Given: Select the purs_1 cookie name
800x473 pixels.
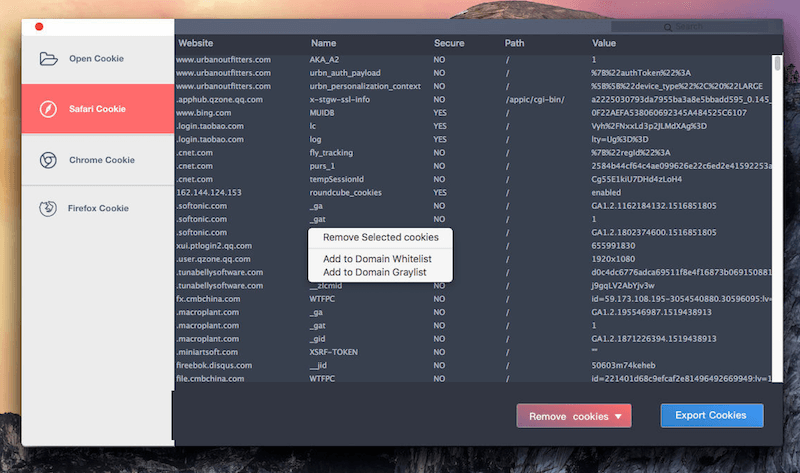Looking at the screenshot, I should coord(322,166).
